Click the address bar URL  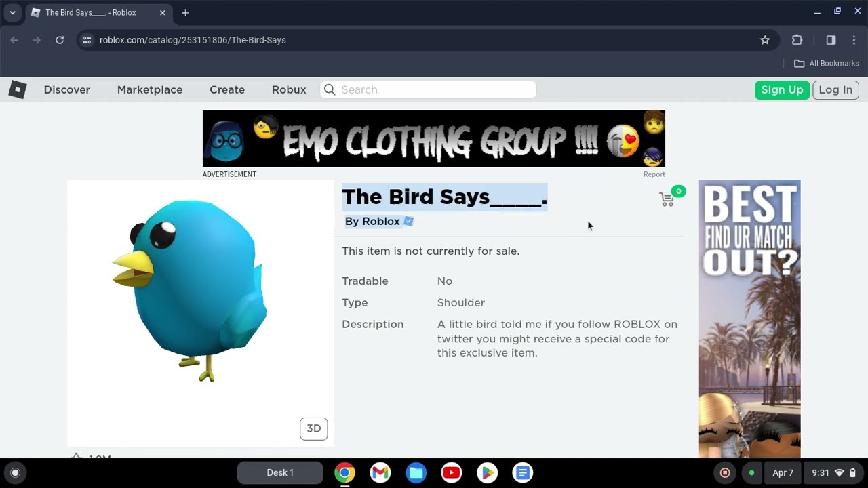193,40
